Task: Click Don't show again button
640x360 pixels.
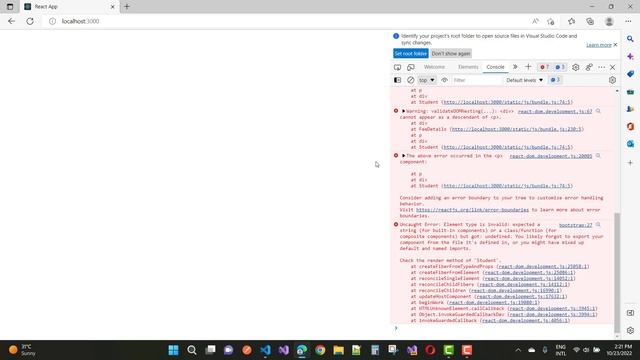Action: click(451, 53)
